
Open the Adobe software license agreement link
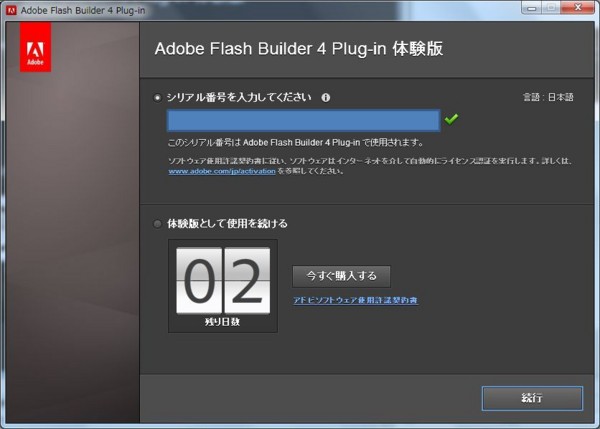pos(355,300)
